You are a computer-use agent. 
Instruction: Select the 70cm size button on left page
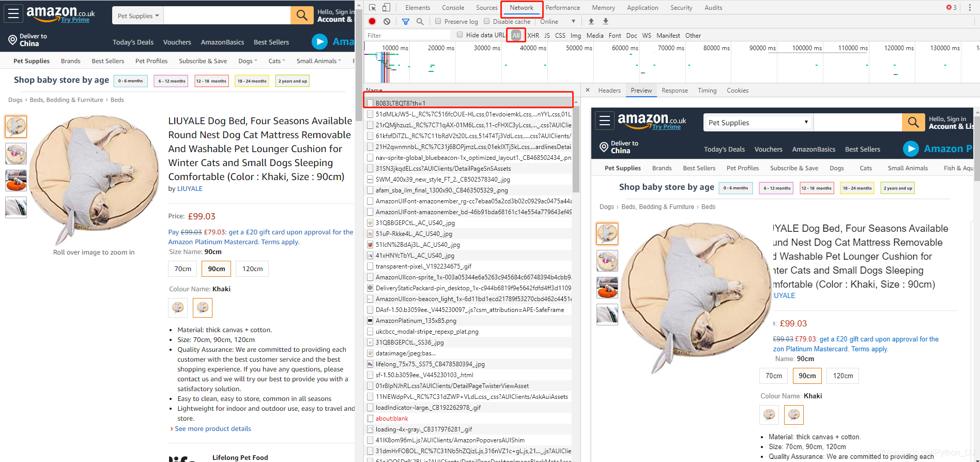[x=182, y=269]
